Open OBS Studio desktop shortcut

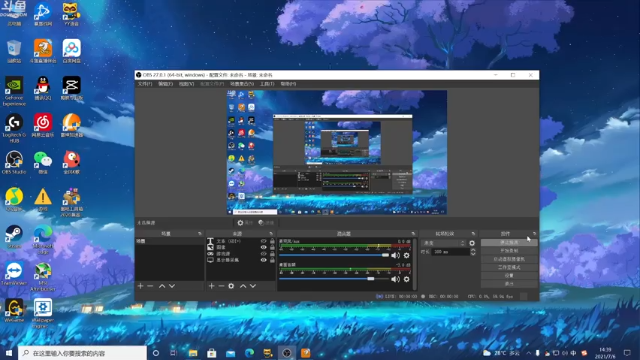14,162
